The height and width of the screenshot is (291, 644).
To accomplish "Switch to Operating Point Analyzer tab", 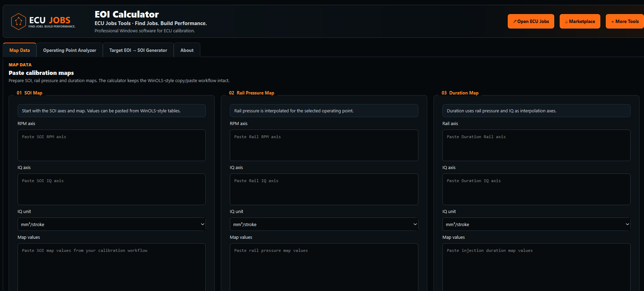I will tap(69, 50).
